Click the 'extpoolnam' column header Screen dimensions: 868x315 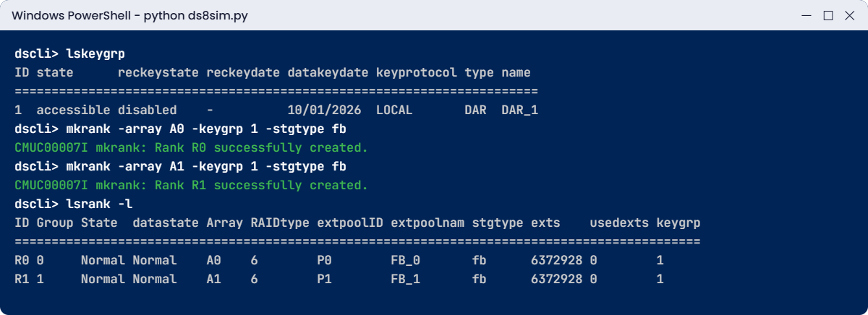point(427,223)
